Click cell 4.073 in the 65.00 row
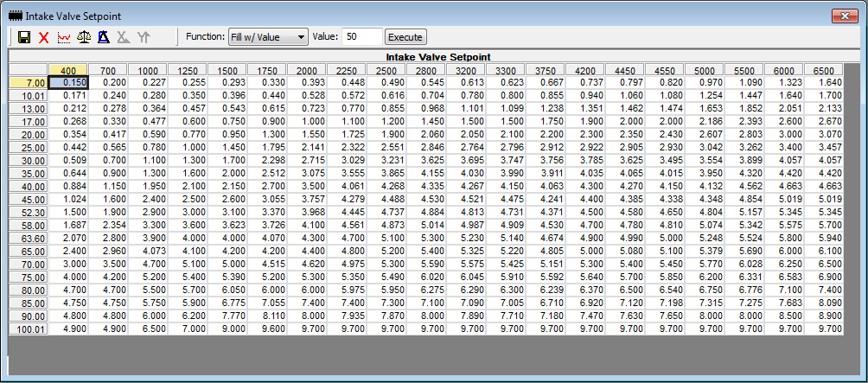This screenshot has width=868, height=383. coord(147,252)
